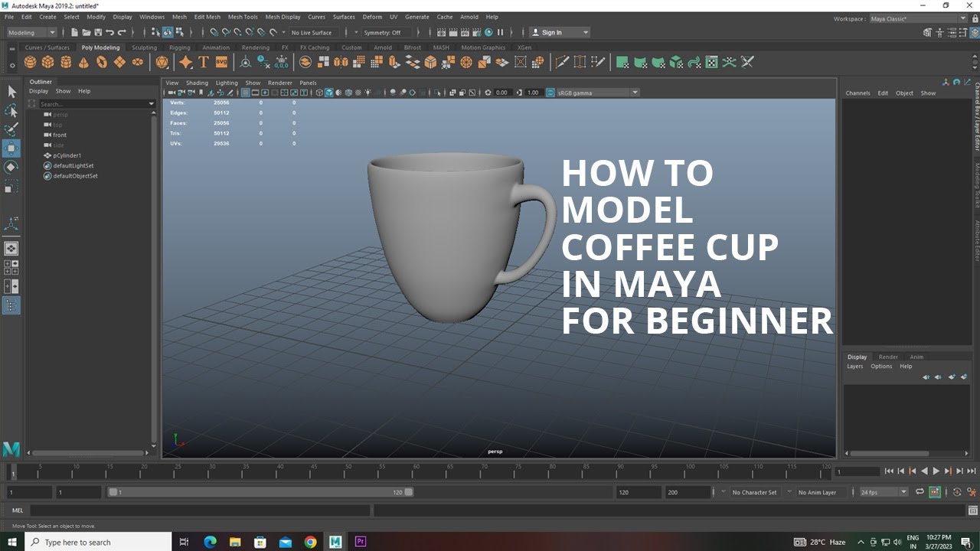
Task: Create a polygon cylinder from the shelf
Action: 66,63
